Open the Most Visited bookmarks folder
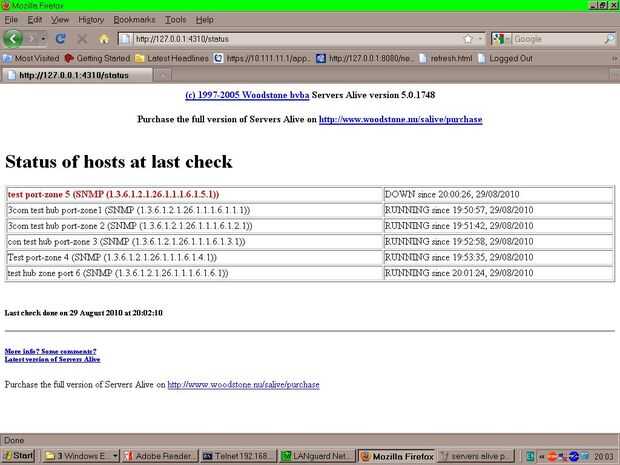 [31, 59]
